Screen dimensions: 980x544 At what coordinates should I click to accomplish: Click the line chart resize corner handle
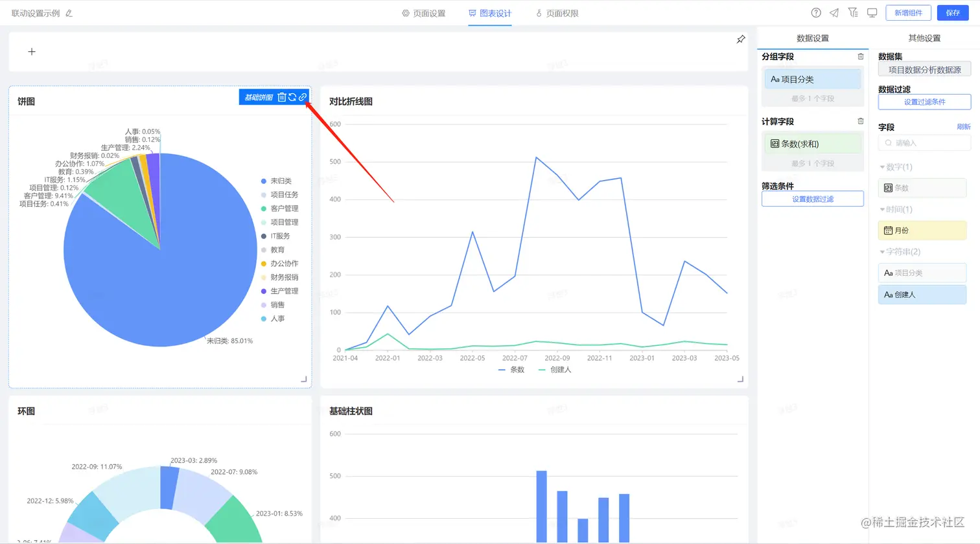pyautogui.click(x=740, y=379)
